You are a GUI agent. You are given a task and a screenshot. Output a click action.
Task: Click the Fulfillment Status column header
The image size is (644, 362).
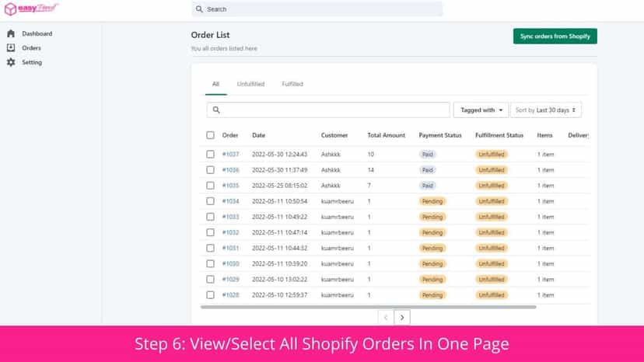tap(499, 135)
